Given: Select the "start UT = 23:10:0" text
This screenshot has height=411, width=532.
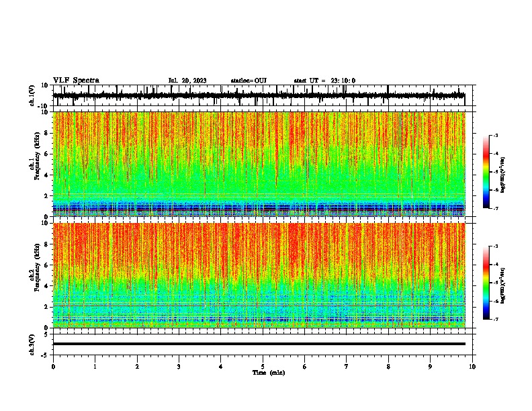Looking at the screenshot, I should pyautogui.click(x=324, y=81).
